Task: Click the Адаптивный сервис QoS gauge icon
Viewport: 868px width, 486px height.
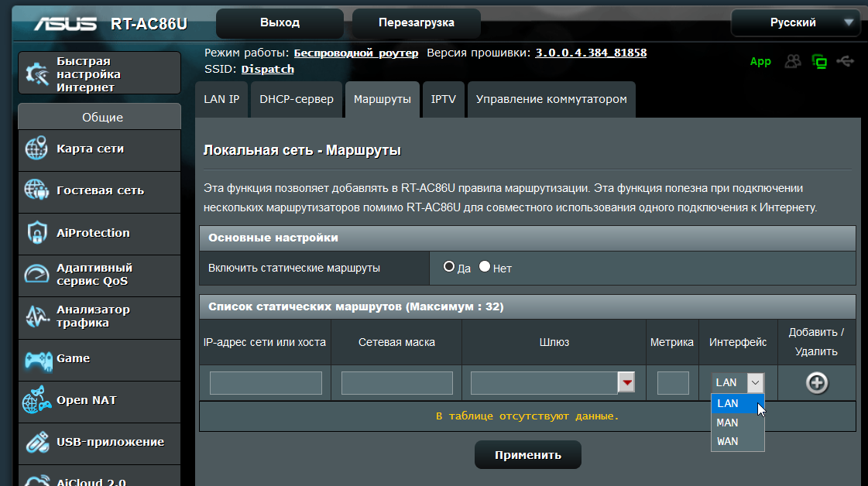Action: (36, 274)
